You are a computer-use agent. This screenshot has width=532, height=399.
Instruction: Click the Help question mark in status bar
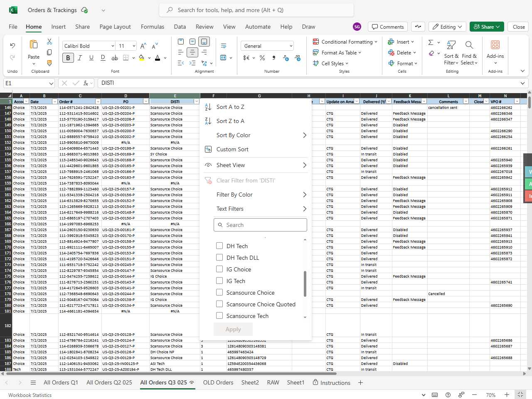click(448, 395)
